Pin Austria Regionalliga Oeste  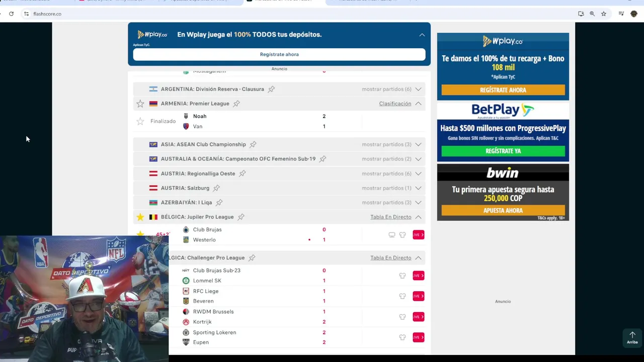pyautogui.click(x=242, y=173)
